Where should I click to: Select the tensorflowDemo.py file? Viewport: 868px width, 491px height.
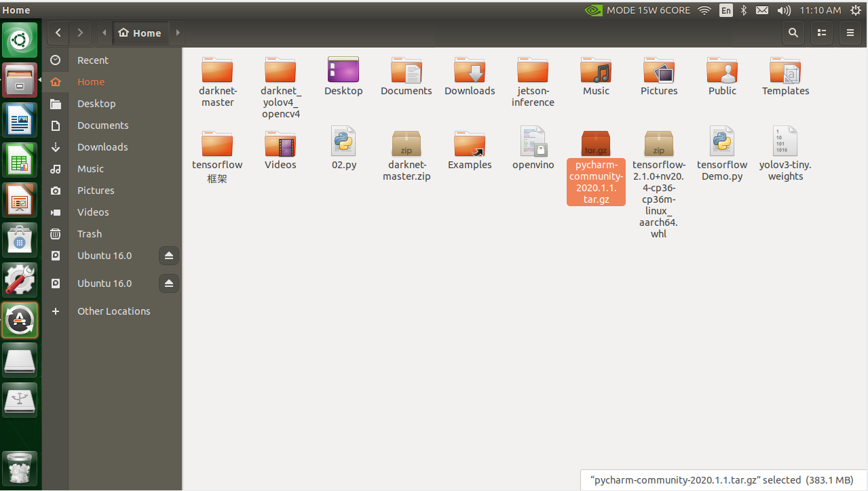pyautogui.click(x=722, y=142)
